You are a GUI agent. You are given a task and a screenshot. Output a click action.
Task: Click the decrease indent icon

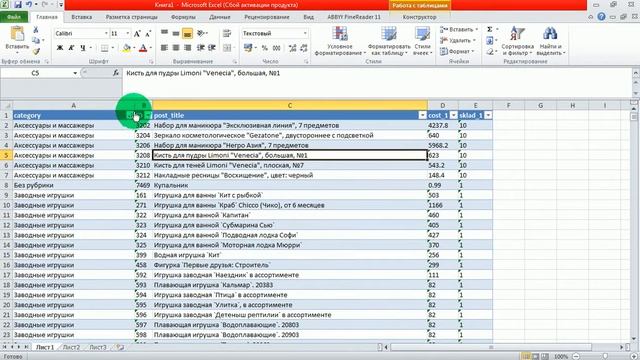pyautogui.click(x=200, y=48)
